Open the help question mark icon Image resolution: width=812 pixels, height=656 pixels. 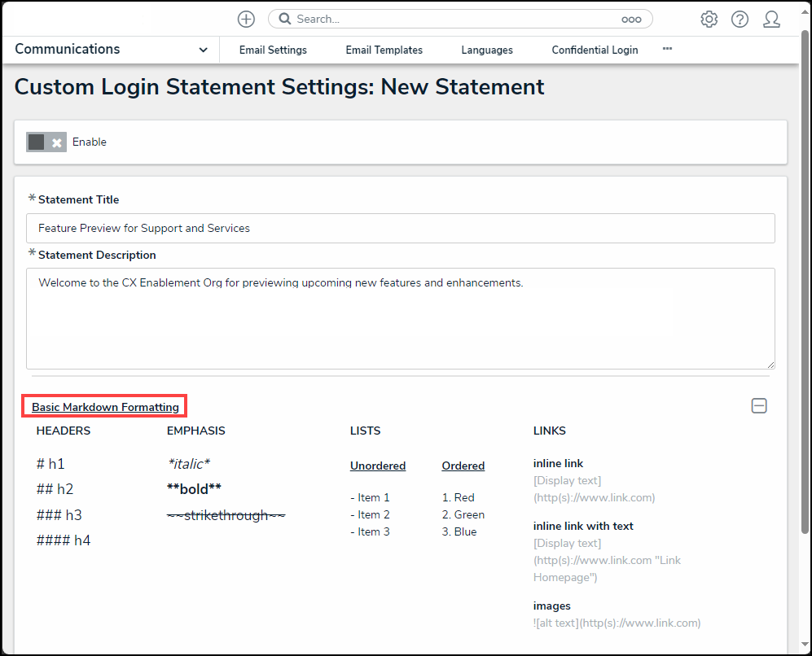click(x=740, y=20)
